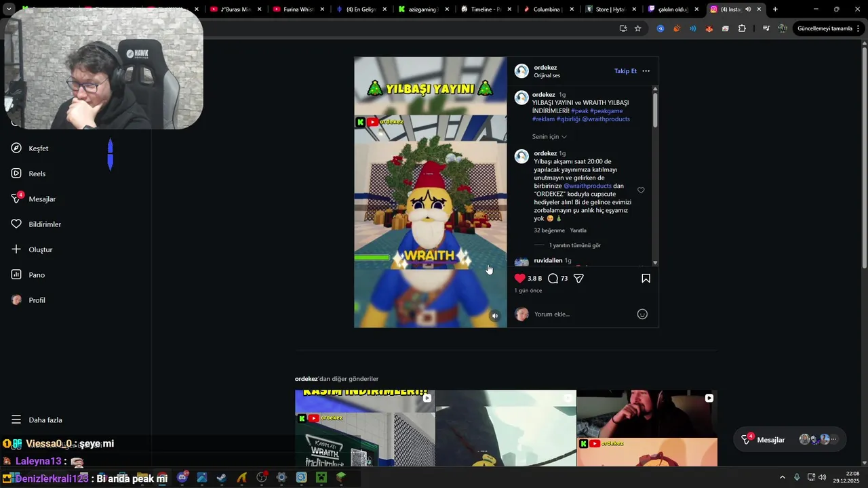Open Discord from taskbar

pyautogui.click(x=182, y=477)
